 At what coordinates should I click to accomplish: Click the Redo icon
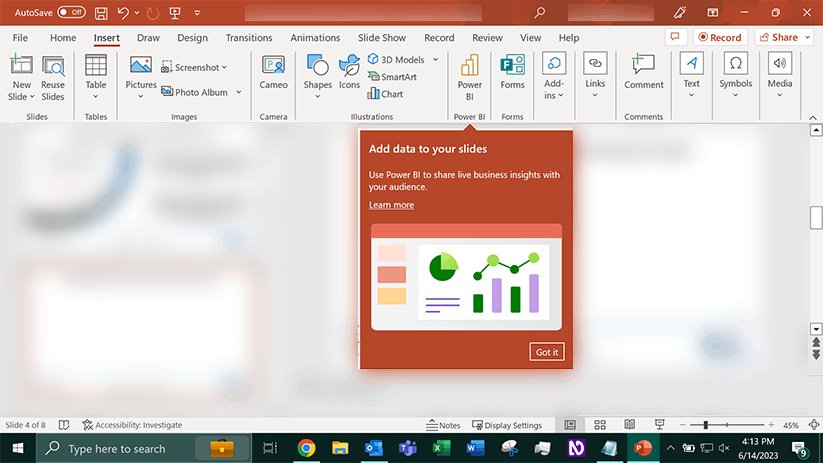(x=153, y=13)
